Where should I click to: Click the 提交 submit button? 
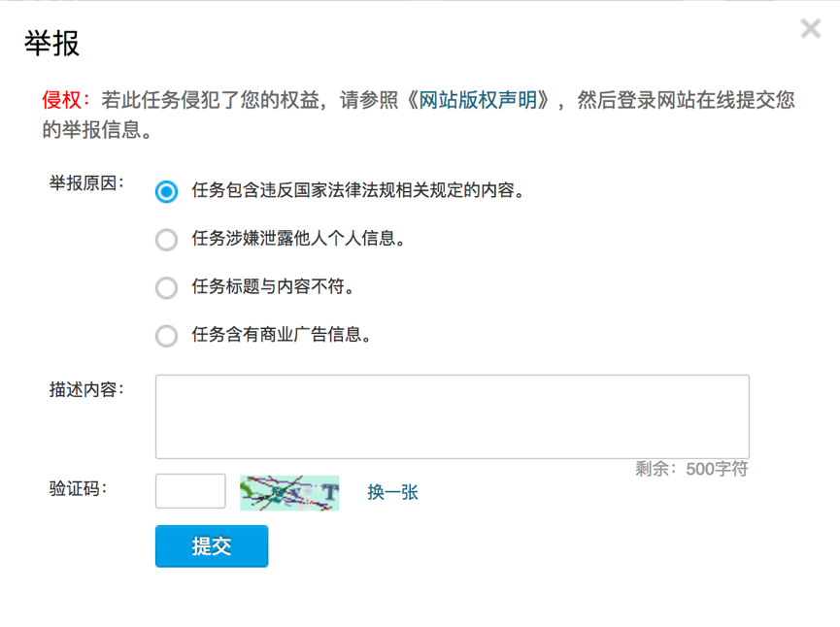(211, 546)
